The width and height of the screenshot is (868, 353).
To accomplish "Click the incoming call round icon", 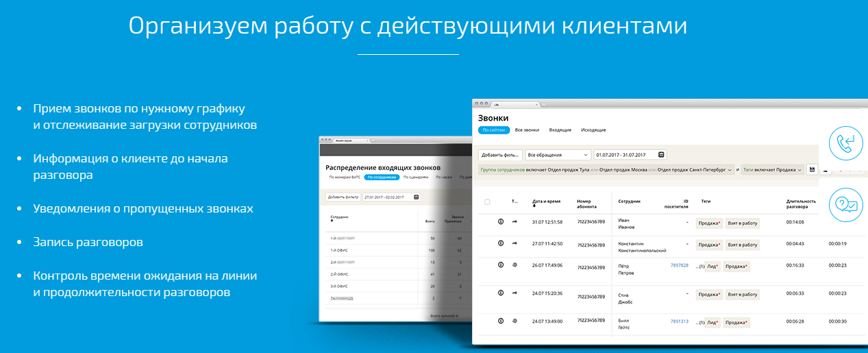I will pos(845,143).
